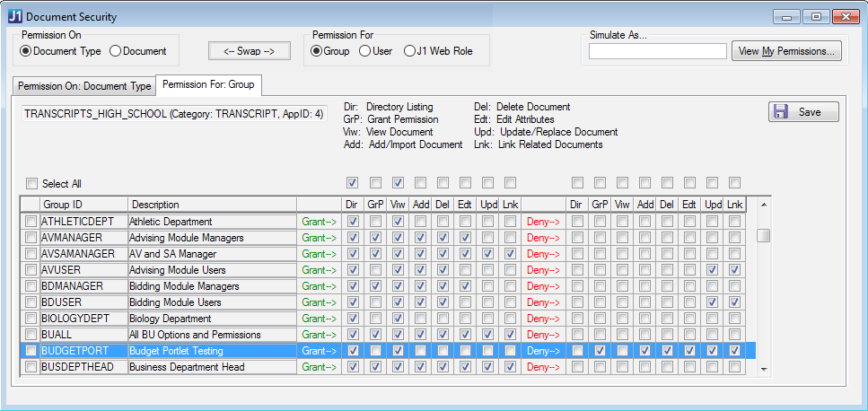Click Grant--> link for AVMANAGER row
The width and height of the screenshot is (868, 411).
coord(319,238)
